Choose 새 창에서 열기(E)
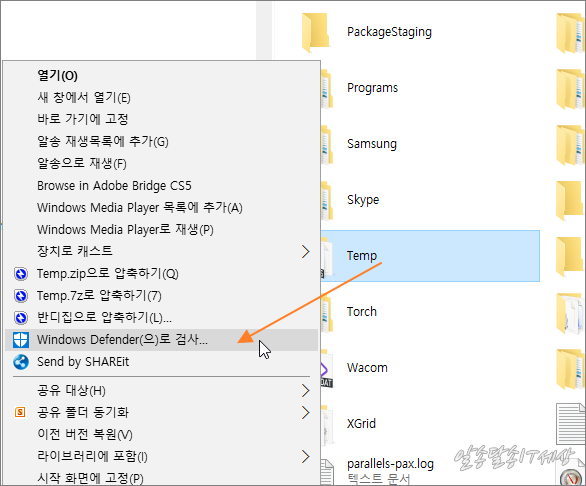 click(x=161, y=98)
